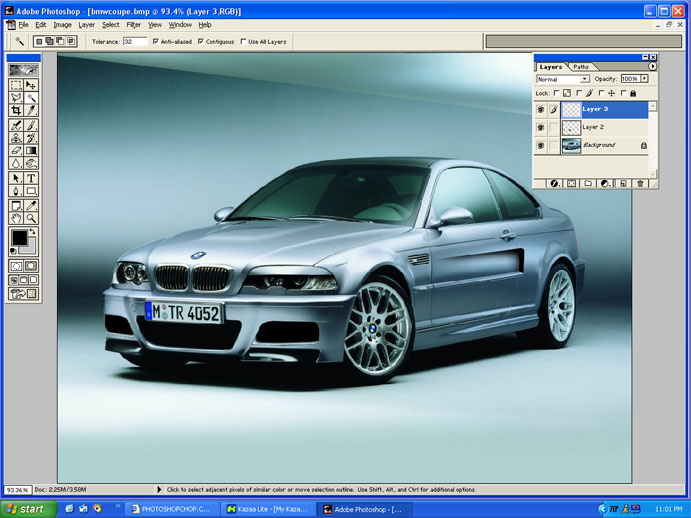
Task: Click the Windows Start button
Action: tap(25, 509)
